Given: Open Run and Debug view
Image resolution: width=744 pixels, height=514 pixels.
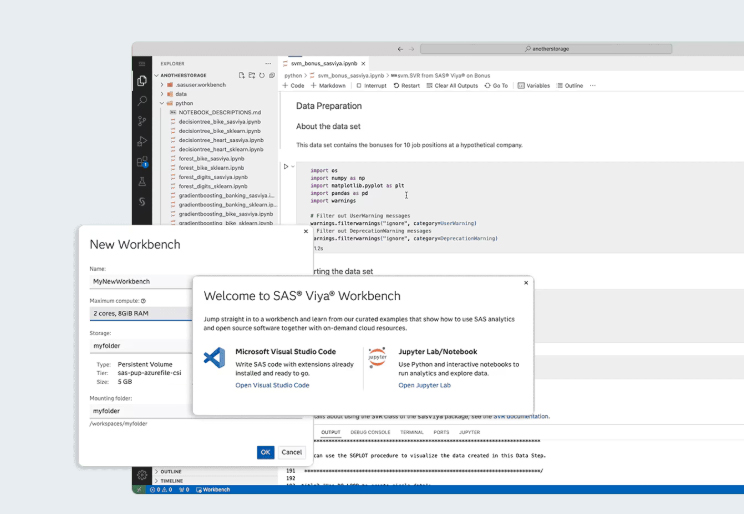Looking at the screenshot, I should coord(142,141).
